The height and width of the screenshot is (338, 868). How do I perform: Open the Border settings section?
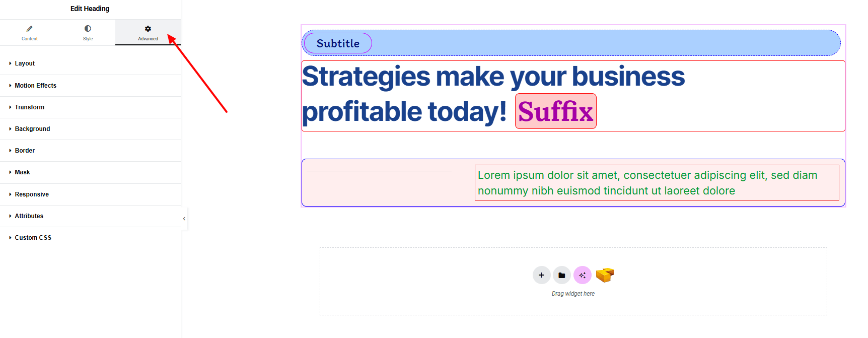click(x=25, y=151)
